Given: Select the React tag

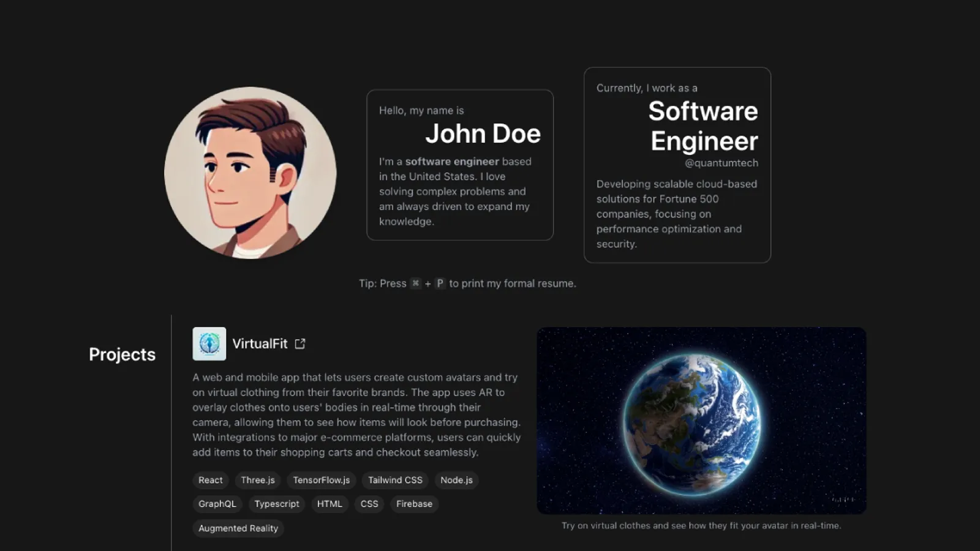Looking at the screenshot, I should 210,480.
